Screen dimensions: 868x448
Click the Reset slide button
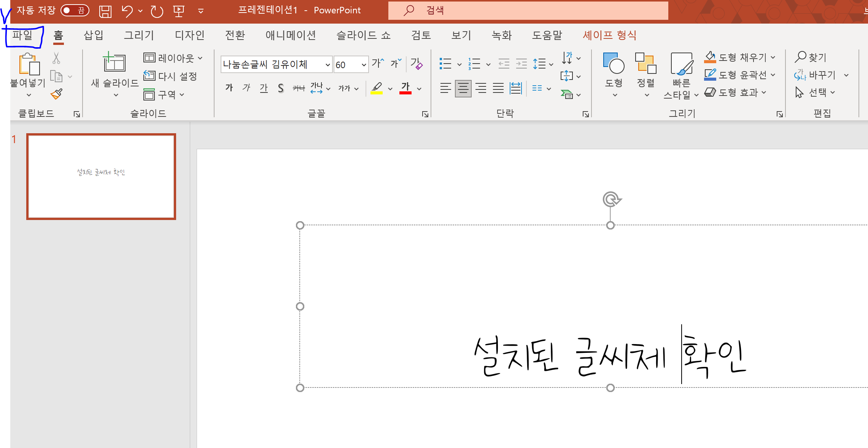[170, 76]
